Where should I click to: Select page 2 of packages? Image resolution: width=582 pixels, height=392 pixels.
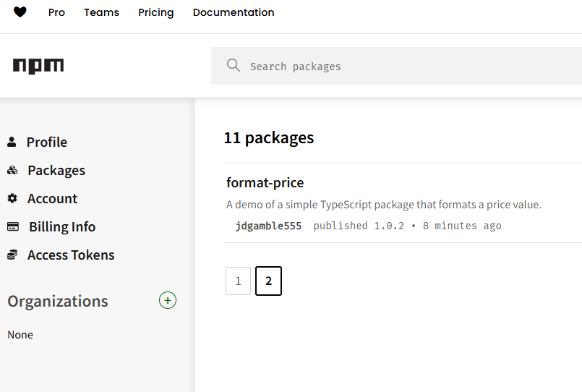point(268,281)
